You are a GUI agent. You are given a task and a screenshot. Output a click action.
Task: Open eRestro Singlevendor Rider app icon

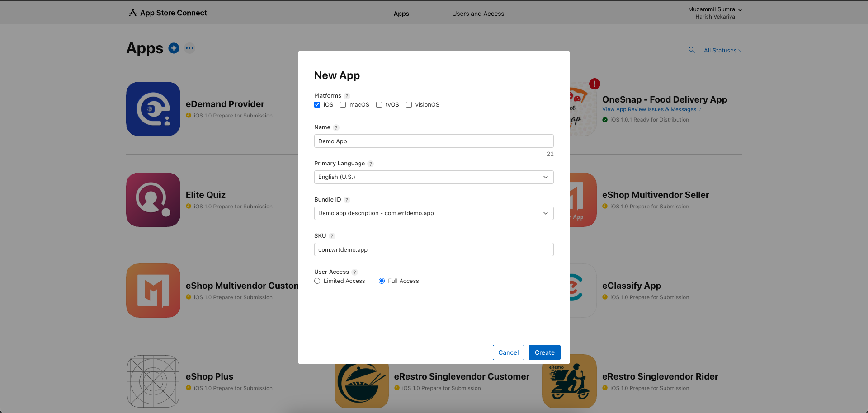[570, 381]
